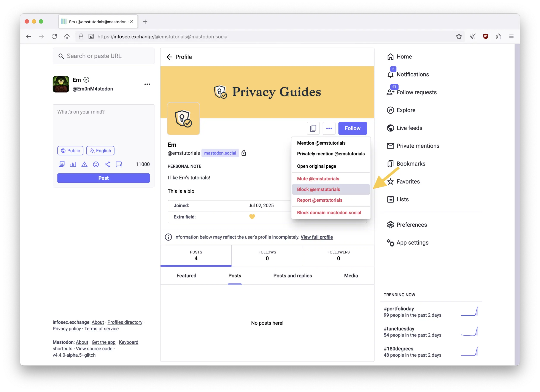Screen dimensions: 540x392
Task: Copy the profile link using the copy icon
Action: (313, 128)
